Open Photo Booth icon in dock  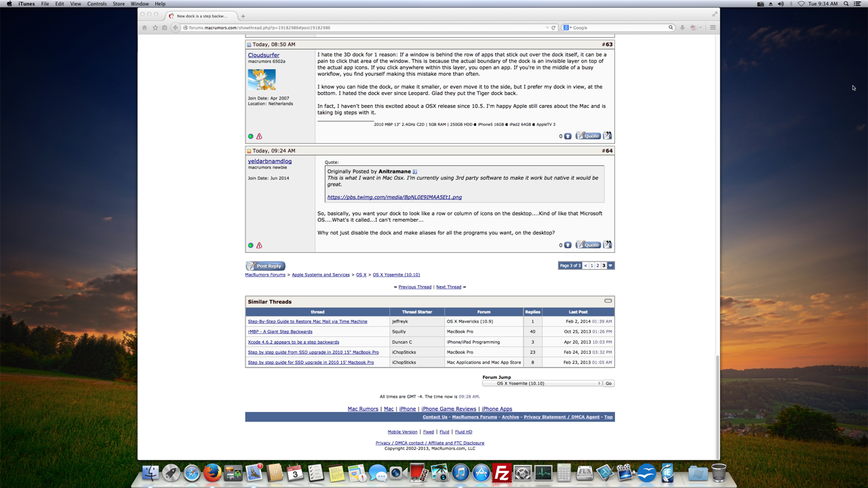pyautogui.click(x=418, y=472)
